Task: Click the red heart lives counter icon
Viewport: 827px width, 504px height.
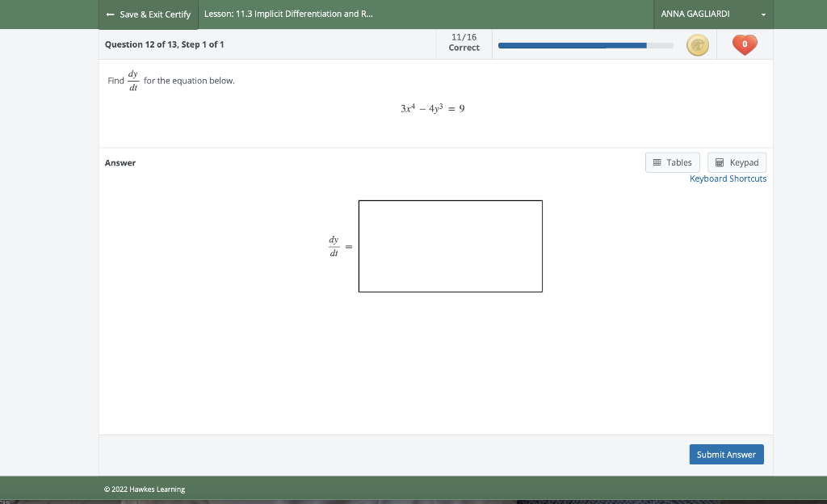Action: click(744, 44)
